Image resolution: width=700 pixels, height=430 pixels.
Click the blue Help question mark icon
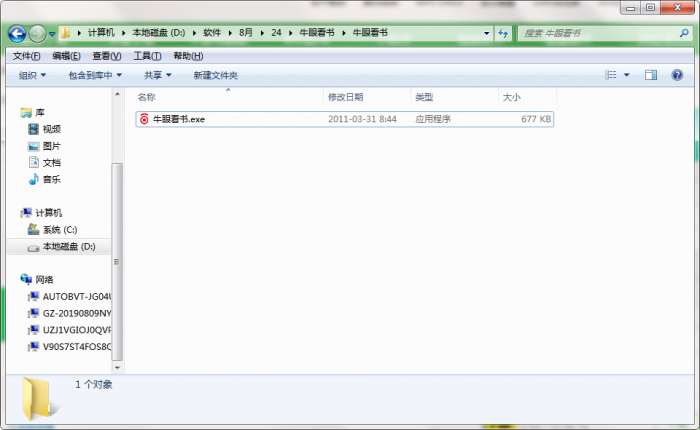[x=677, y=75]
